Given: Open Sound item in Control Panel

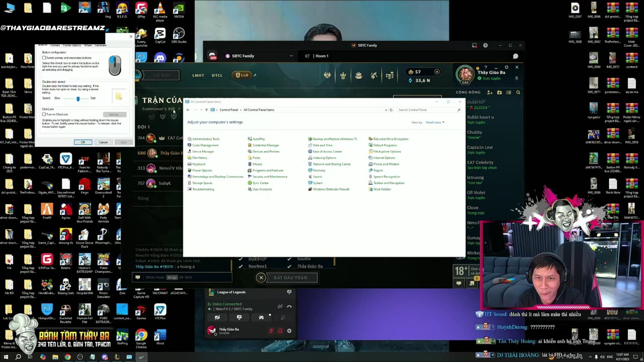Looking at the screenshot, I should (x=315, y=176).
